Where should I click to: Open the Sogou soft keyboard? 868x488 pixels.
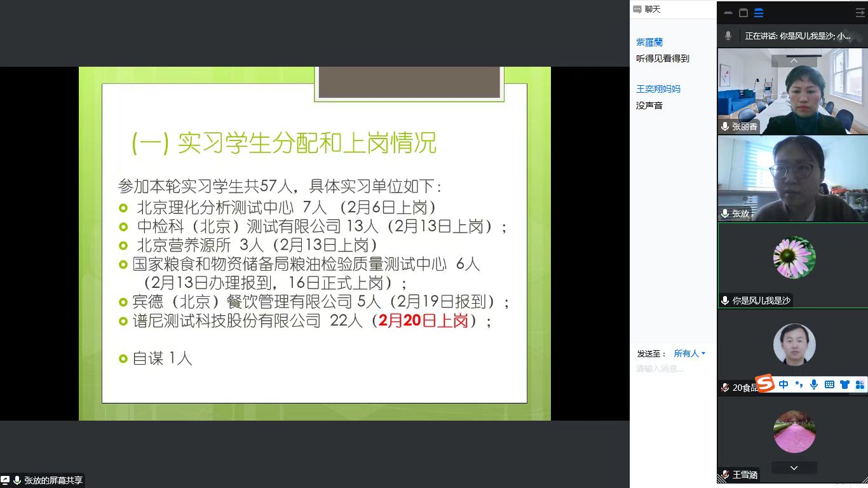829,384
